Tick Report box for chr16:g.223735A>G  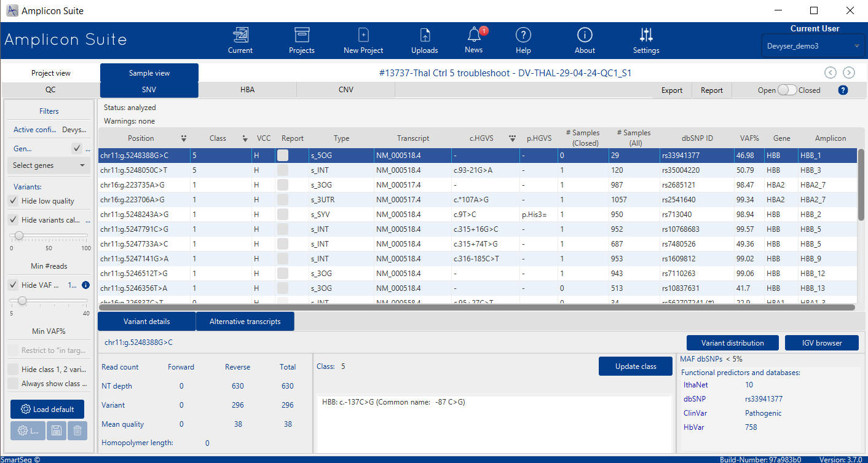tap(283, 185)
